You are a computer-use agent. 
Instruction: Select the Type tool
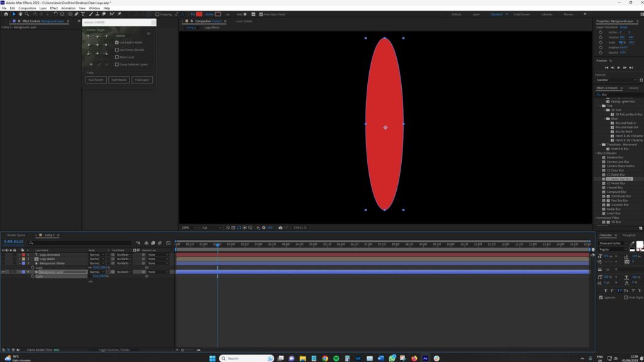[x=83, y=14]
